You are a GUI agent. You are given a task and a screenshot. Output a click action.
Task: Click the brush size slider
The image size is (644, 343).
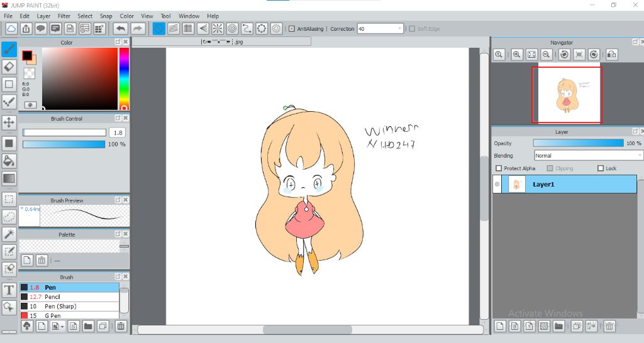[65, 133]
